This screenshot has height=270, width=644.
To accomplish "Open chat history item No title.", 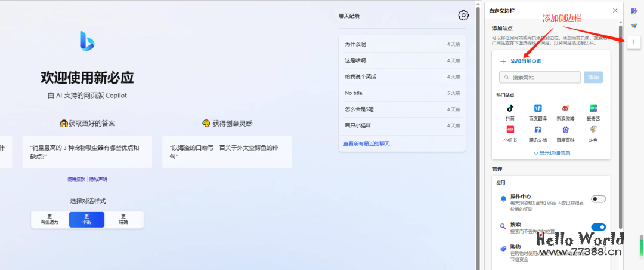I will pyautogui.click(x=402, y=93).
